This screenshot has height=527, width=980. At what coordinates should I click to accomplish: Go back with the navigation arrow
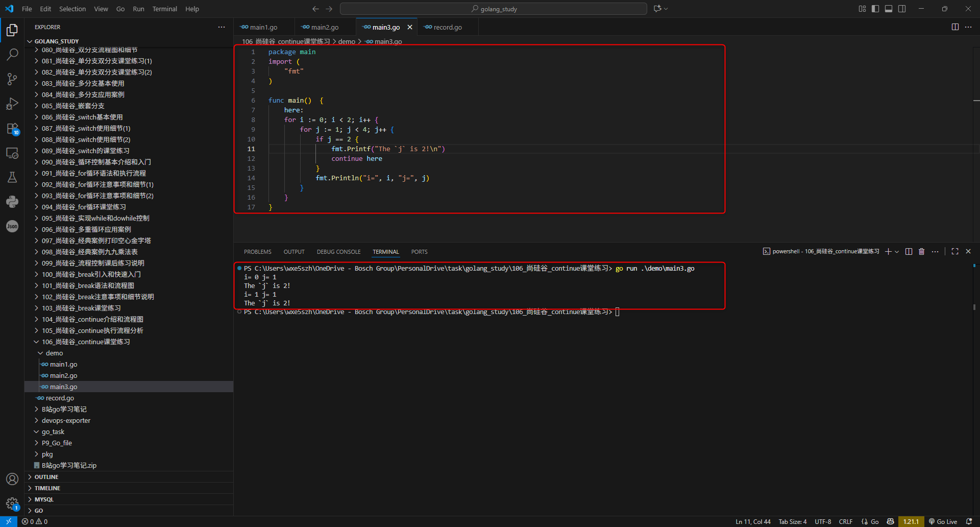pos(315,9)
